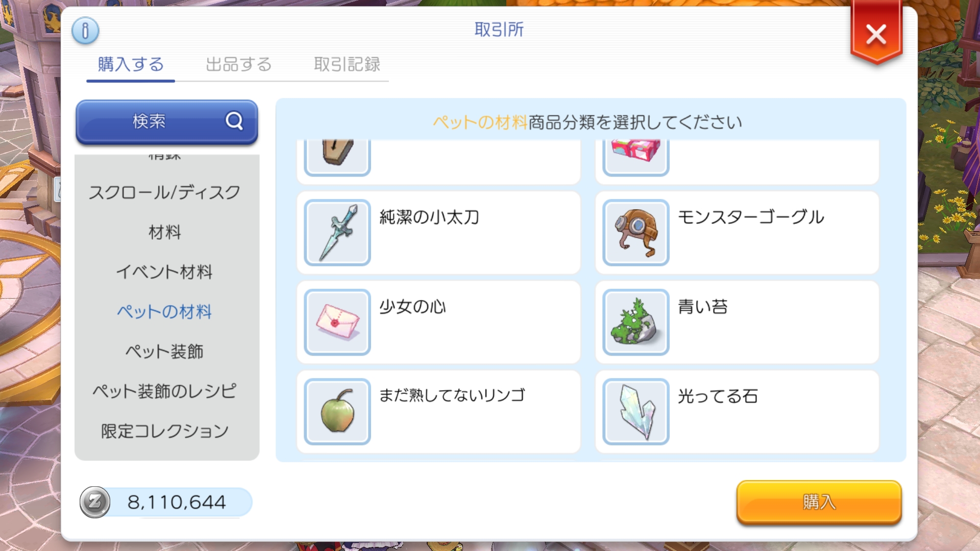The image size is (980, 551).
Task: Pick the 青い苔 moss icon
Action: (635, 322)
